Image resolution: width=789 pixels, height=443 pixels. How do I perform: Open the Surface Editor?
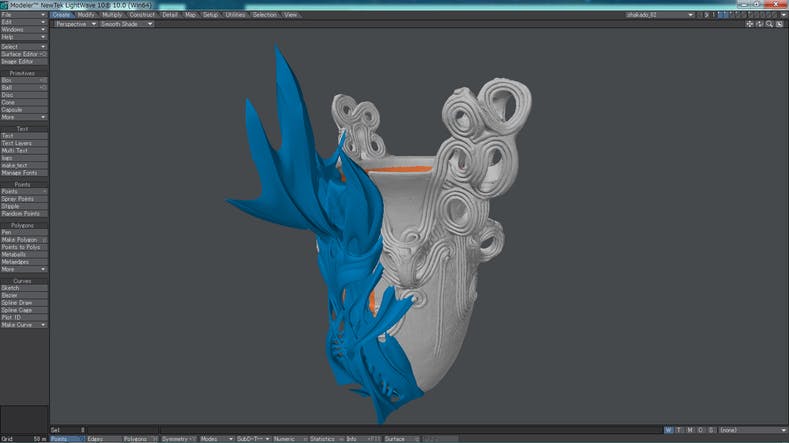24,54
